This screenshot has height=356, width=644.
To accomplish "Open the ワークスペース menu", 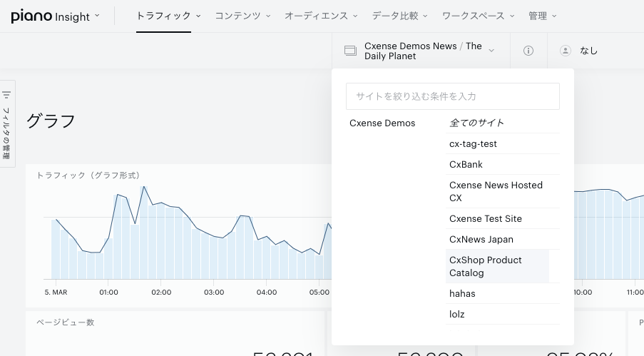I will tap(478, 16).
